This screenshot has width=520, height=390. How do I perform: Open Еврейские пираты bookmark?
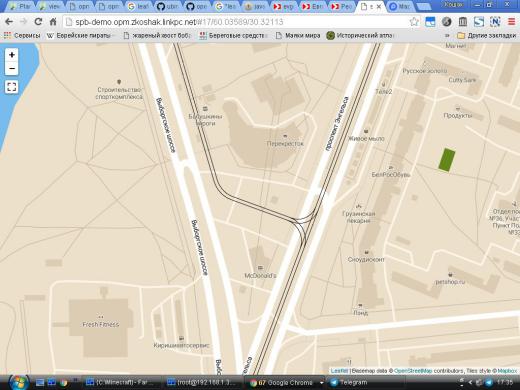click(x=79, y=35)
